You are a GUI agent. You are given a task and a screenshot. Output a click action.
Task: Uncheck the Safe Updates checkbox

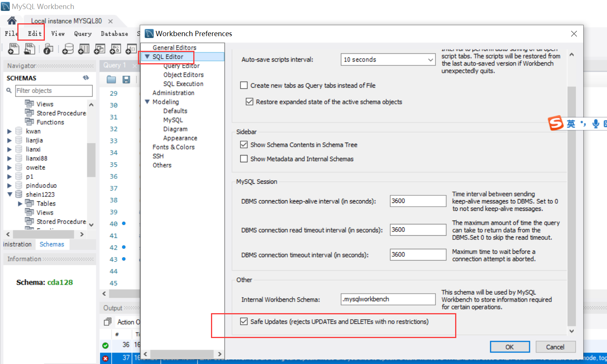[x=244, y=321]
